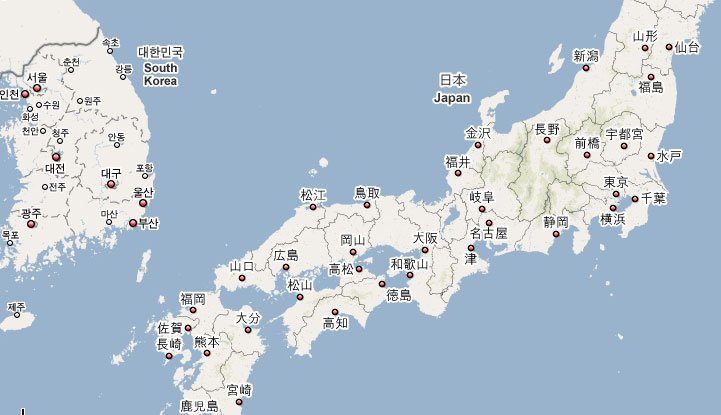Select the Hiroshima (広島) red marker
This screenshot has height=415, width=721.
[x=286, y=268]
